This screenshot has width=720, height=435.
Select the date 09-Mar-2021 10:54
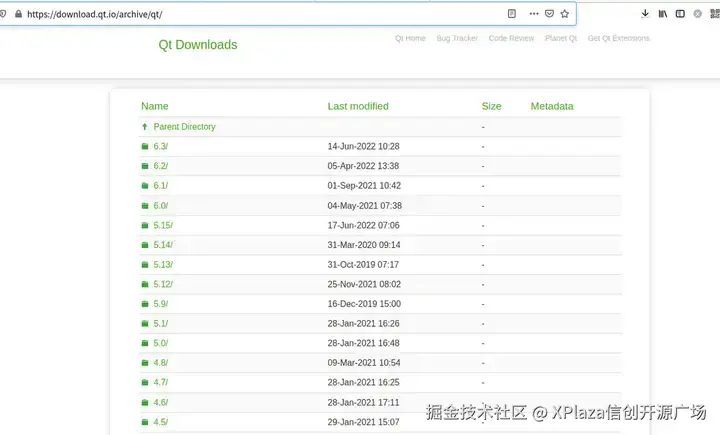[364, 363]
